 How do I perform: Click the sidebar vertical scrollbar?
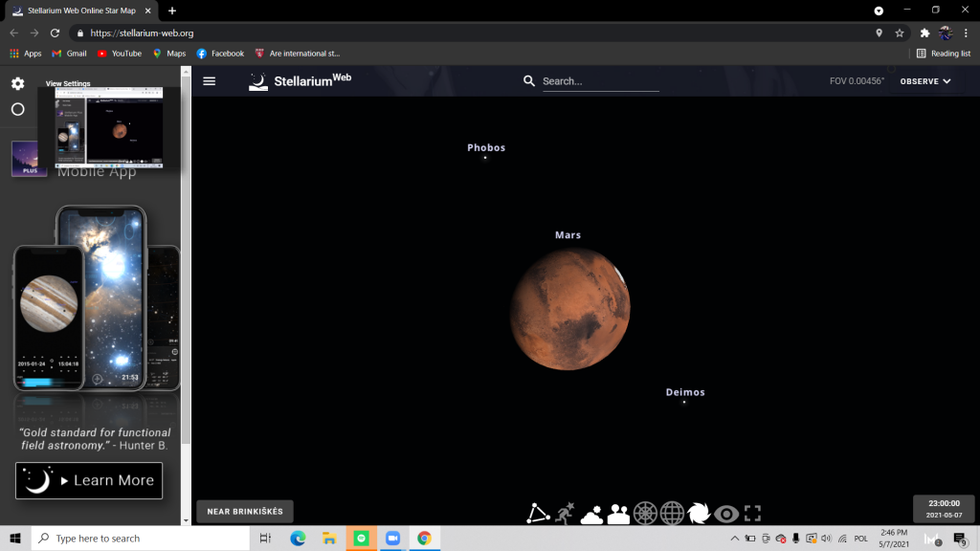click(x=186, y=287)
